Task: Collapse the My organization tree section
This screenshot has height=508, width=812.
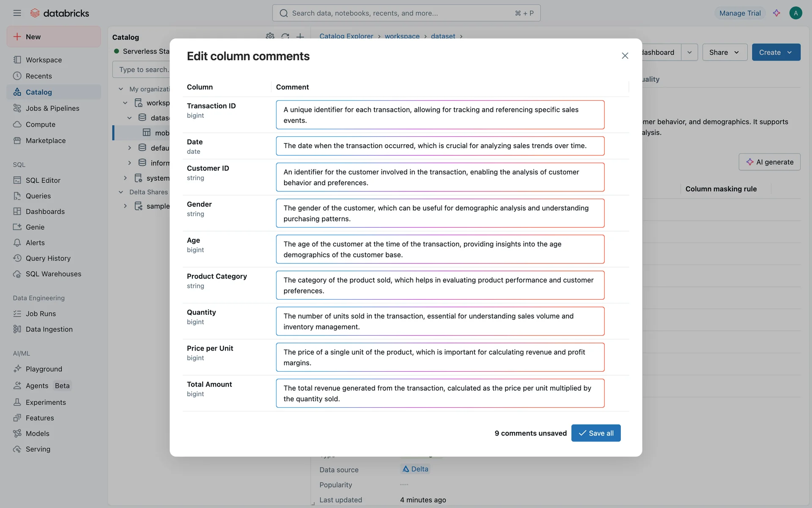Action: click(121, 89)
